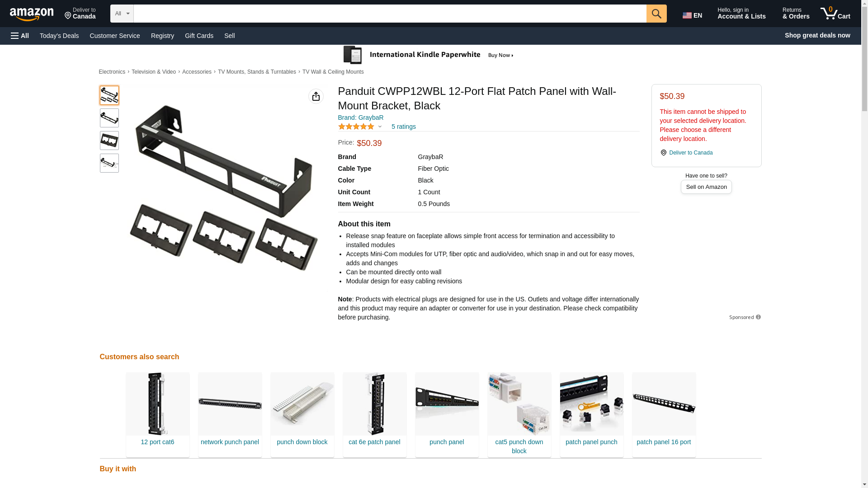This screenshot has height=488, width=868.
Task: Click the share icon on product image
Action: 316,96
